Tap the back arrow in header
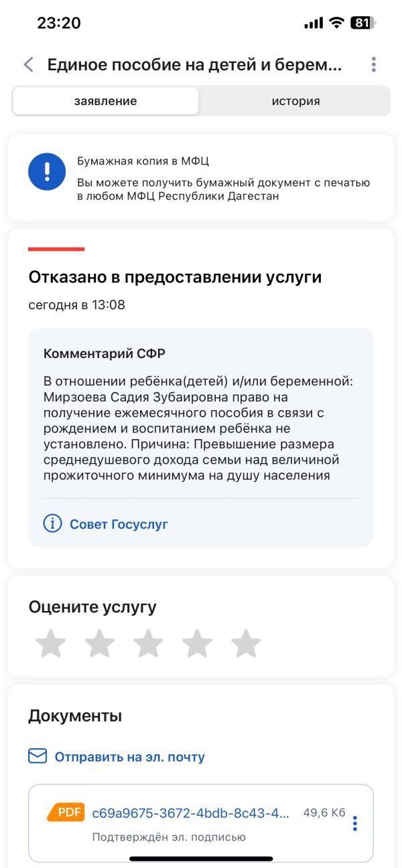Screen dimensions: 402x868 coord(28,65)
